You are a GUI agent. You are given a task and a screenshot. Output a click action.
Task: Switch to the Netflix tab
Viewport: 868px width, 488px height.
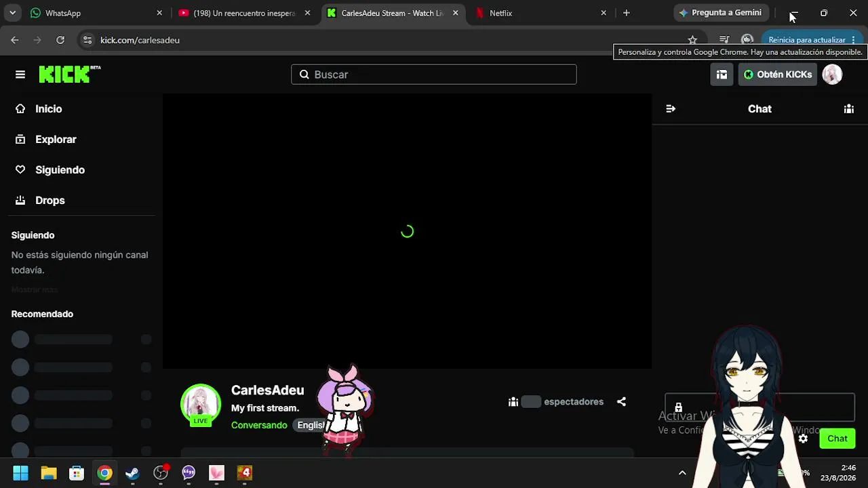(x=541, y=13)
